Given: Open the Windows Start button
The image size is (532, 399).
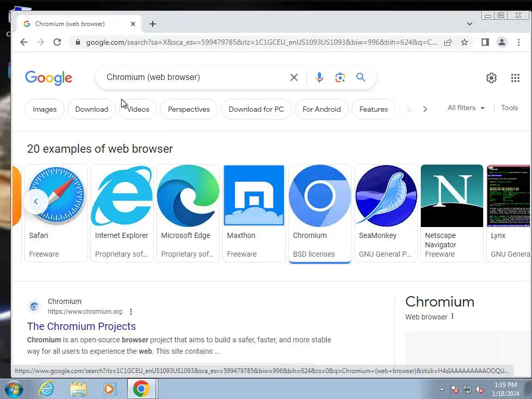Looking at the screenshot, I should click(14, 389).
